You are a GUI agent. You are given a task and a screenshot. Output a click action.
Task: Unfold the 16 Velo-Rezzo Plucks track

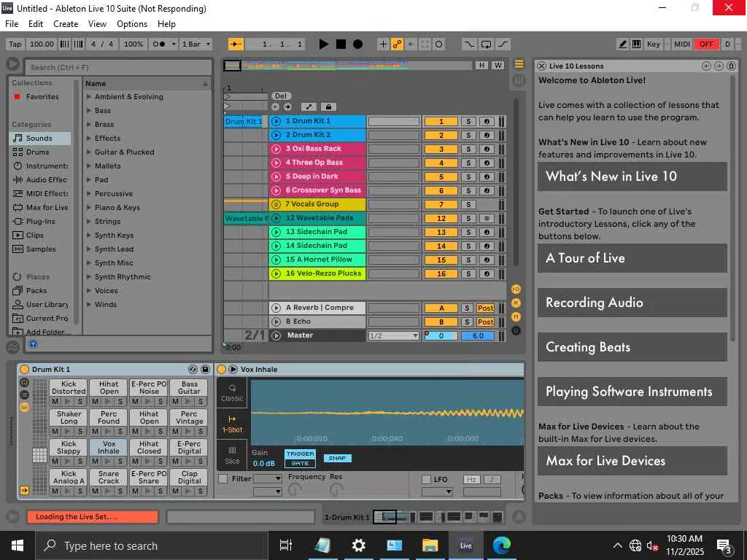coord(276,274)
